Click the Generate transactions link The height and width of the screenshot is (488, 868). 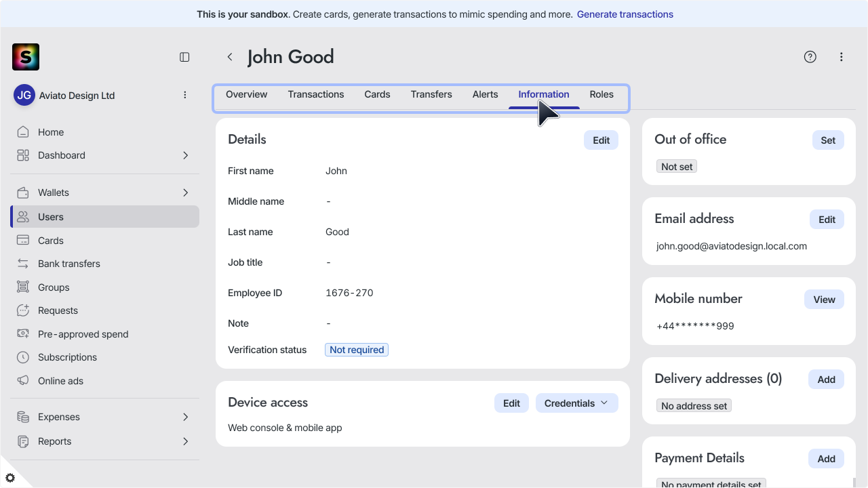(x=625, y=14)
